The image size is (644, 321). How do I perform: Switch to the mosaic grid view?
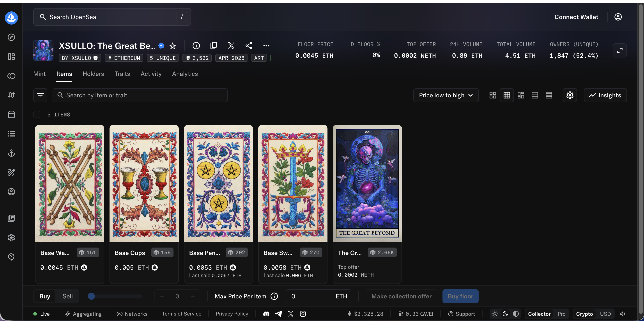[521, 95]
